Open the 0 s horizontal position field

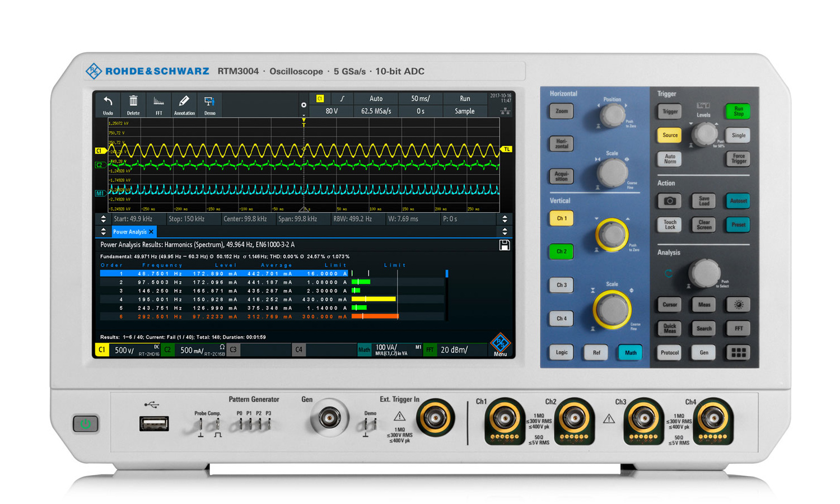pos(421,111)
